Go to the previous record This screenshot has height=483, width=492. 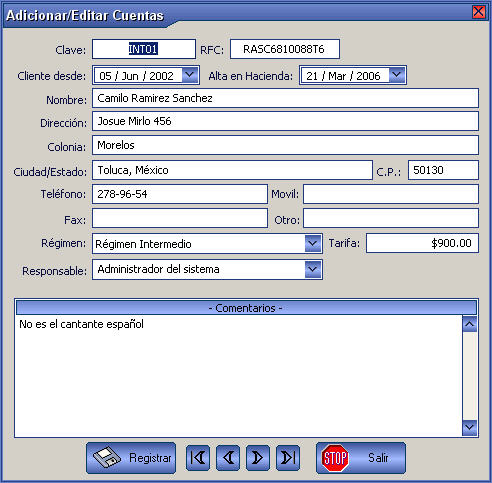228,458
